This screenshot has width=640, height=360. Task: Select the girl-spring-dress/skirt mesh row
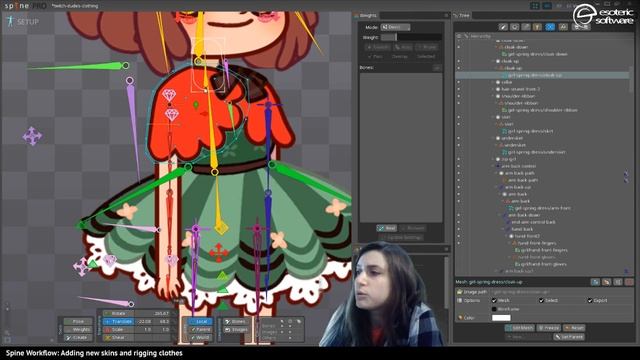tap(530, 131)
